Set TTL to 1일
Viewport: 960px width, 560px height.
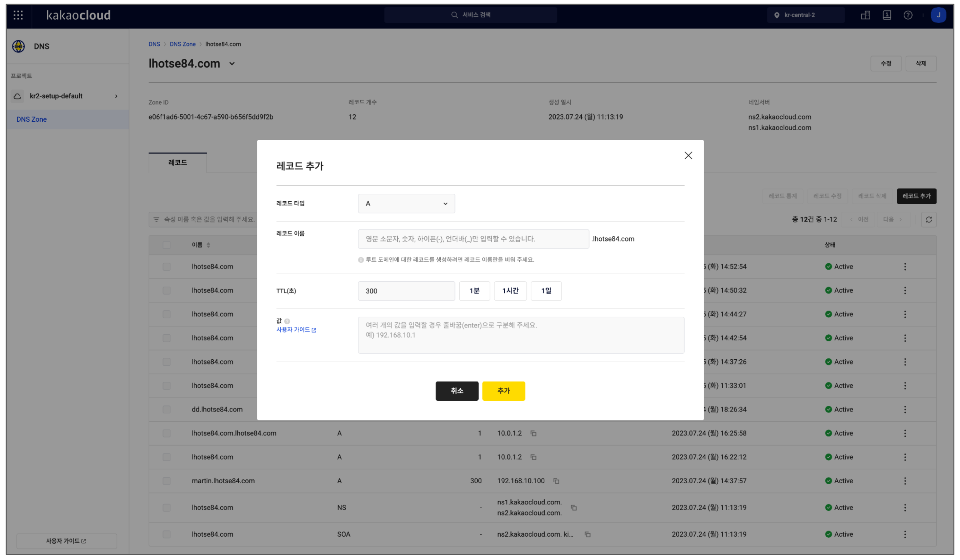click(546, 291)
